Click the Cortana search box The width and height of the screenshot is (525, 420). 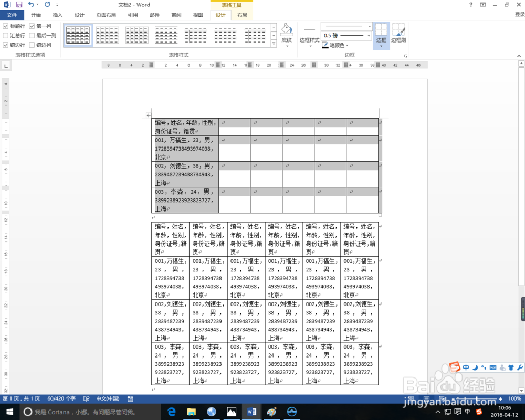click(x=89, y=412)
